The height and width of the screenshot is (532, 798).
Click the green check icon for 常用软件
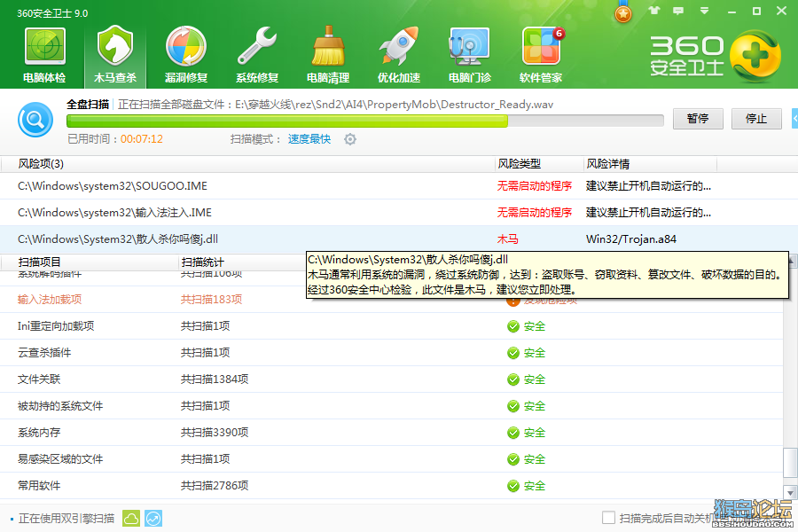point(513,486)
